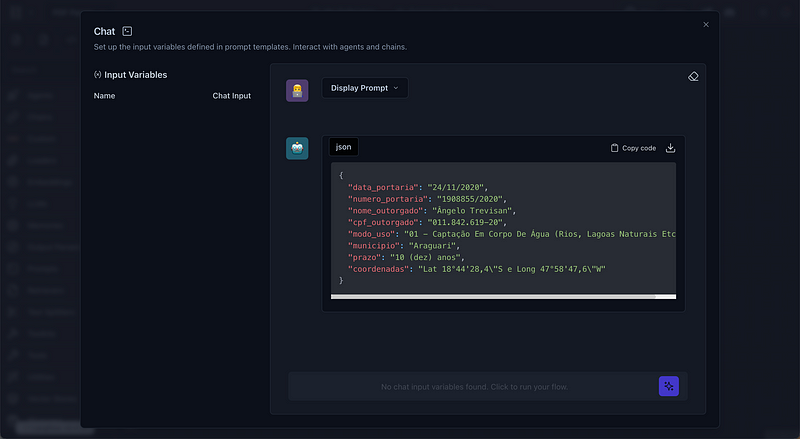The height and width of the screenshot is (439, 800).
Task: Click the user avatar icon
Action: coord(297,90)
